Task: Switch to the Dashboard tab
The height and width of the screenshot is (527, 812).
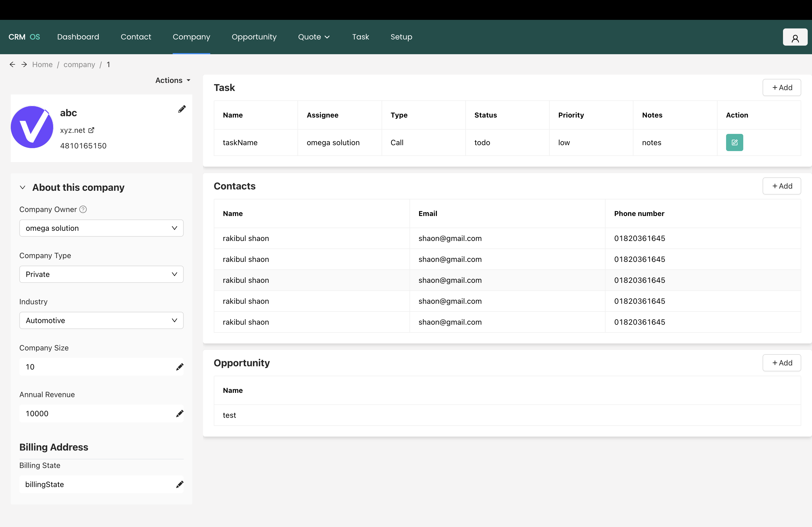Action: (x=78, y=37)
